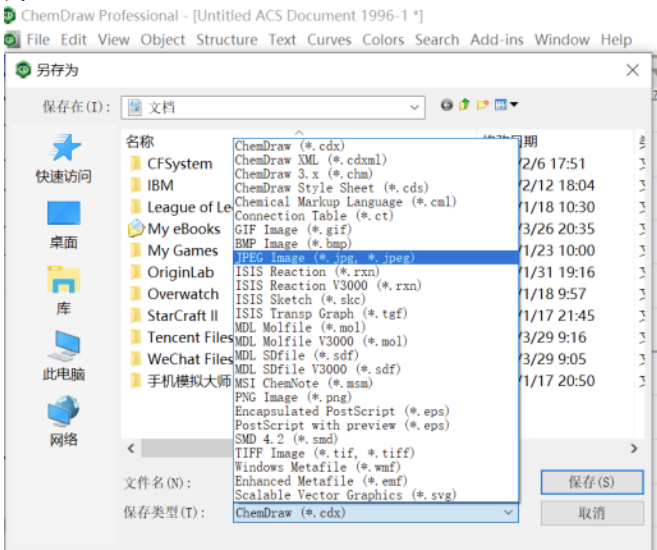Select This PC (此电脑) in sidebar
This screenshot has height=550, width=657.
tap(64, 356)
